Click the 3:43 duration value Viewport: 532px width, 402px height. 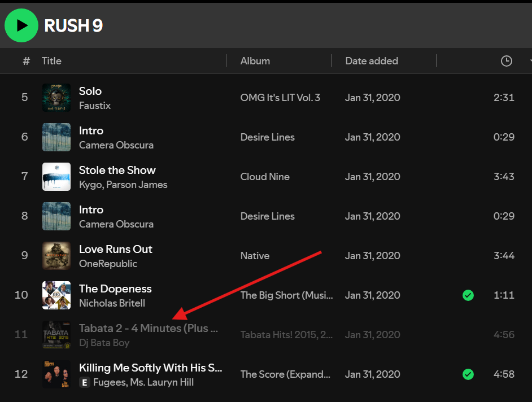504,177
